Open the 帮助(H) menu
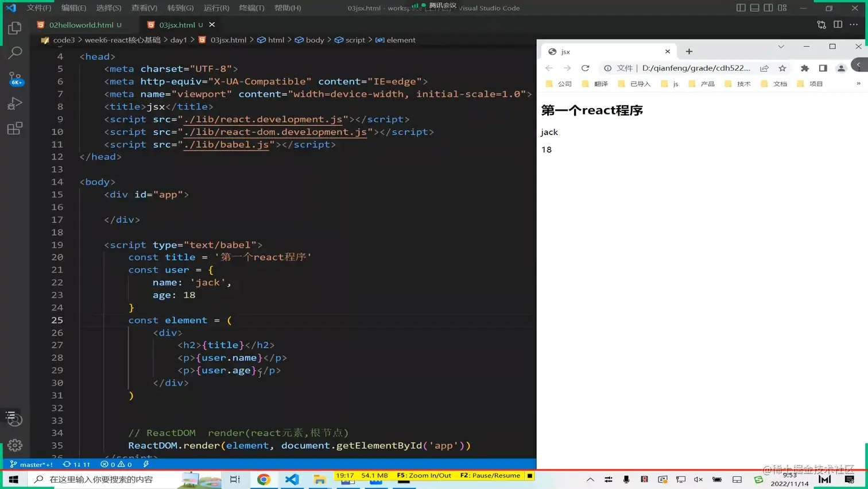 coord(288,8)
